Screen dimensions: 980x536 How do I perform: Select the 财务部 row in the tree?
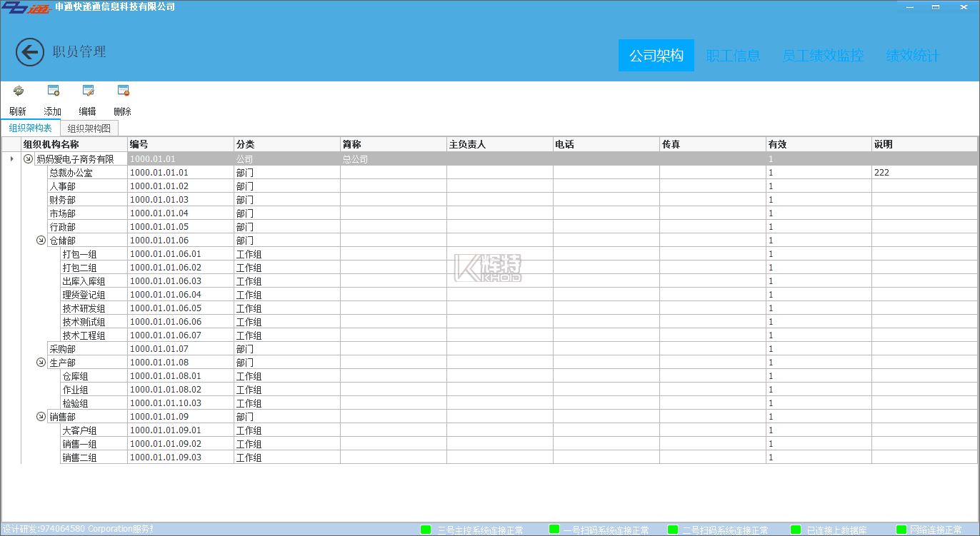(x=62, y=200)
